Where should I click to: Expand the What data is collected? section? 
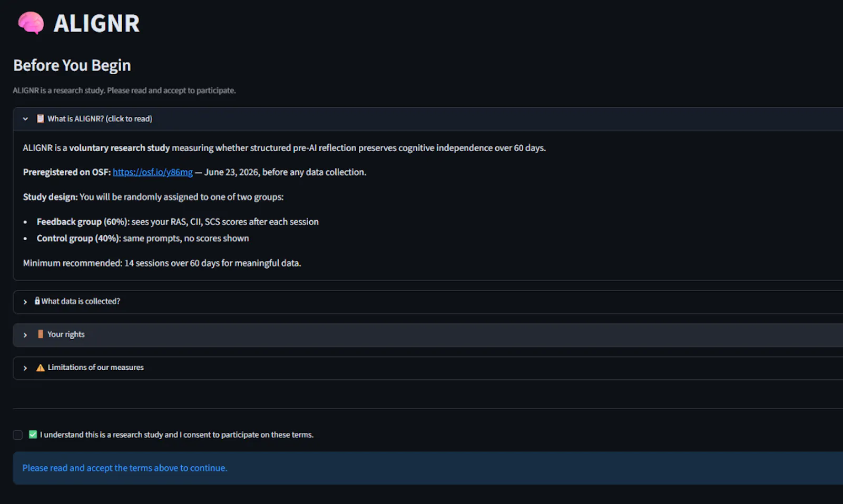(428, 302)
